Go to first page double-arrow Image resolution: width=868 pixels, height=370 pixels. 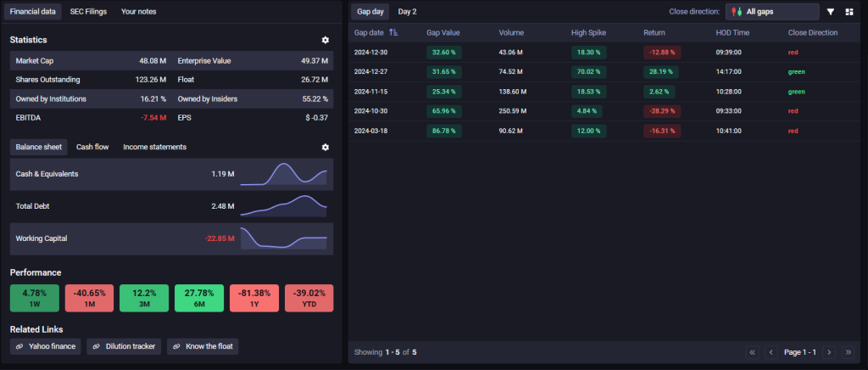(x=753, y=352)
